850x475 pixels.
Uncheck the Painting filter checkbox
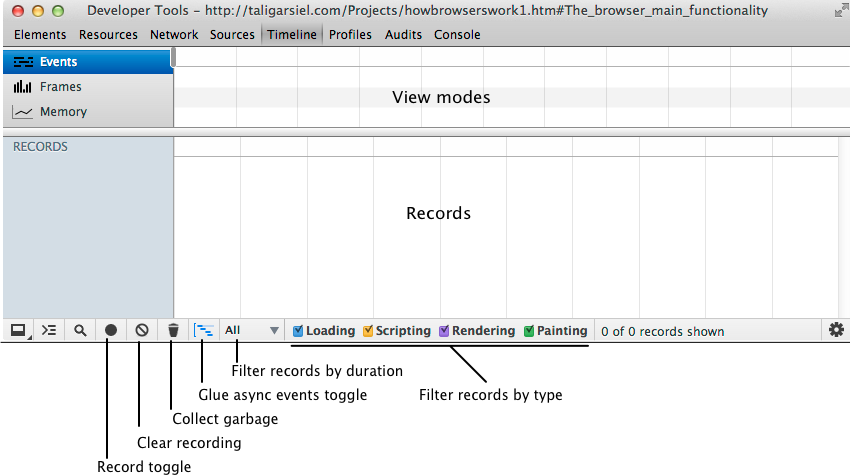[x=529, y=331]
